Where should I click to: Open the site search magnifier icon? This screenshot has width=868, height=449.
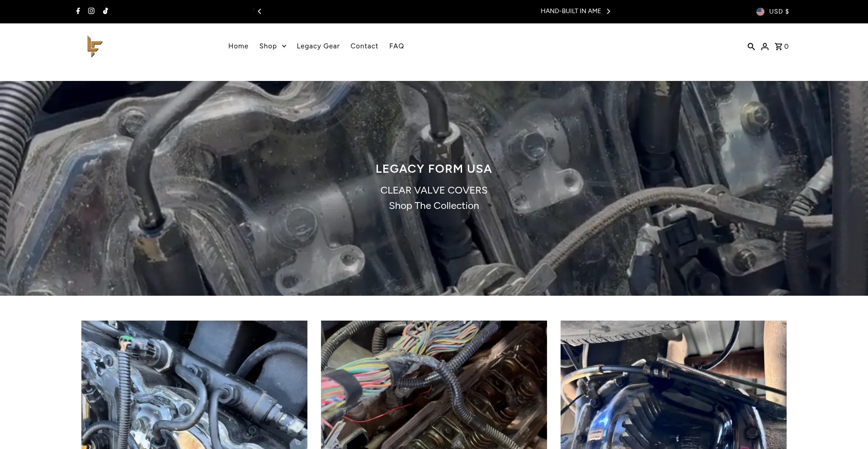[x=751, y=46]
